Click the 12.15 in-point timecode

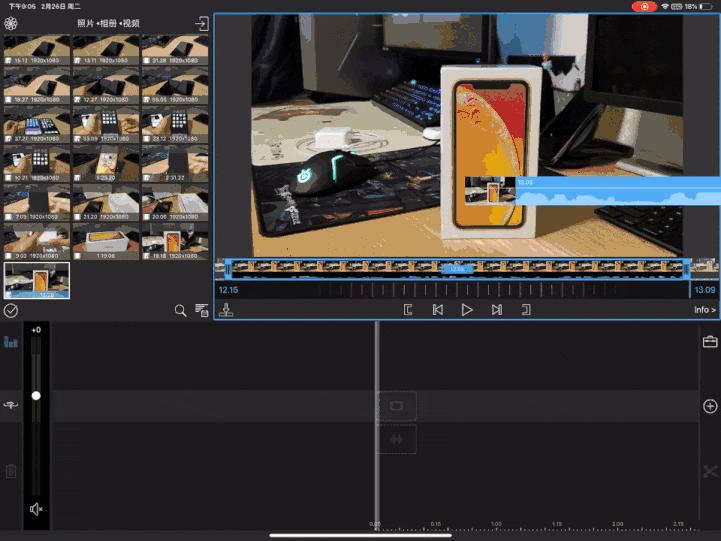click(x=228, y=290)
